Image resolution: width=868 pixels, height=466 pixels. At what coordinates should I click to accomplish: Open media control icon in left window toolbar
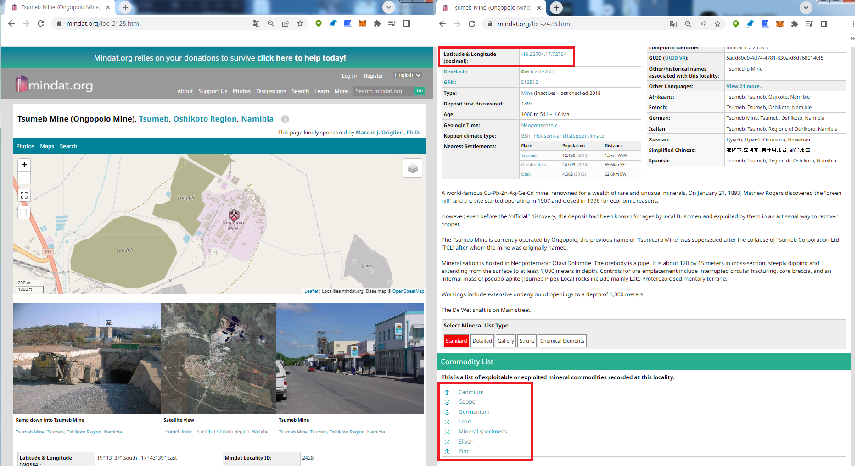[392, 23]
